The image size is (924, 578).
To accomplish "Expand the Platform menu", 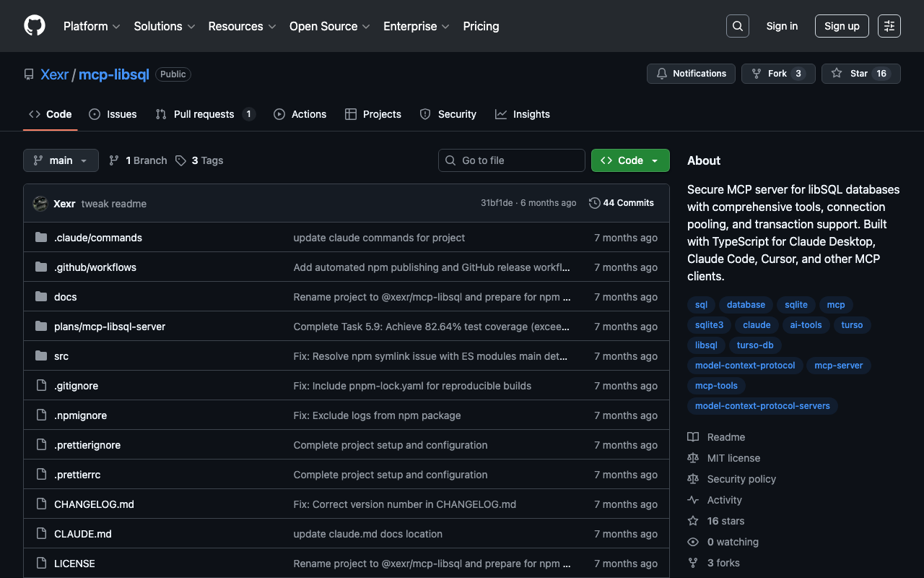I will pyautogui.click(x=92, y=26).
